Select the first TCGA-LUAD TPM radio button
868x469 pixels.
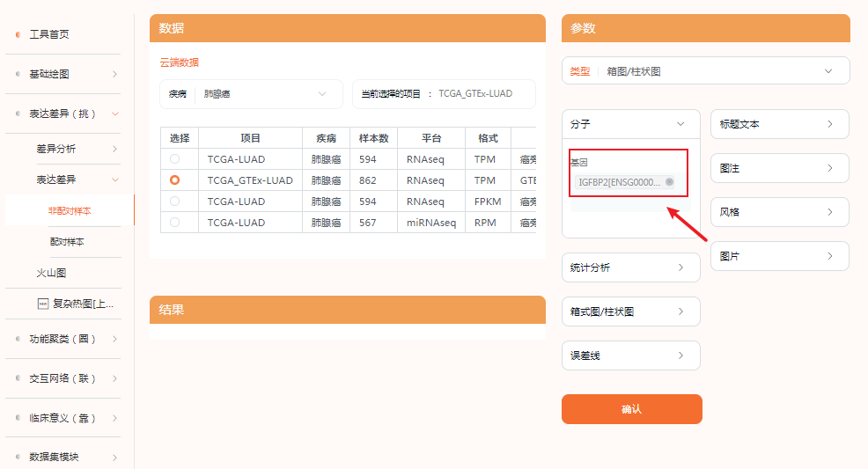174,159
